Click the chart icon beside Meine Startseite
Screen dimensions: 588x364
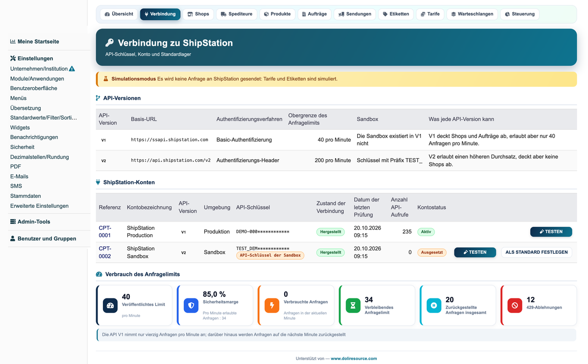(x=13, y=42)
